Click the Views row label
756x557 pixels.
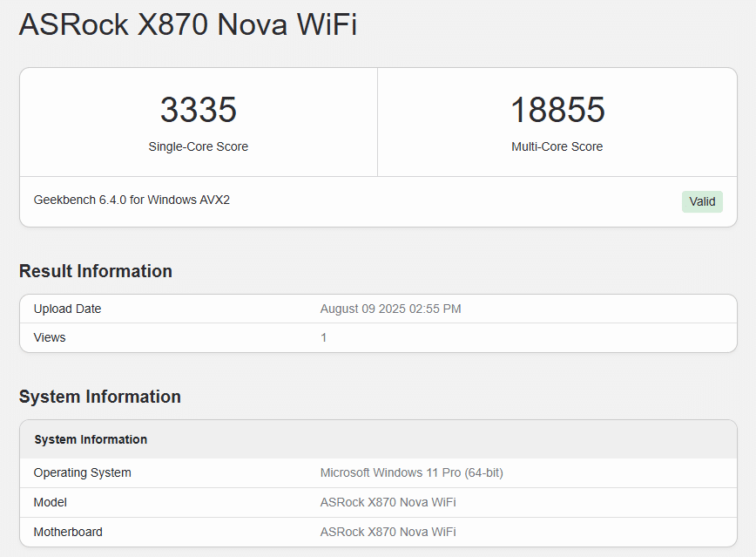[50, 337]
